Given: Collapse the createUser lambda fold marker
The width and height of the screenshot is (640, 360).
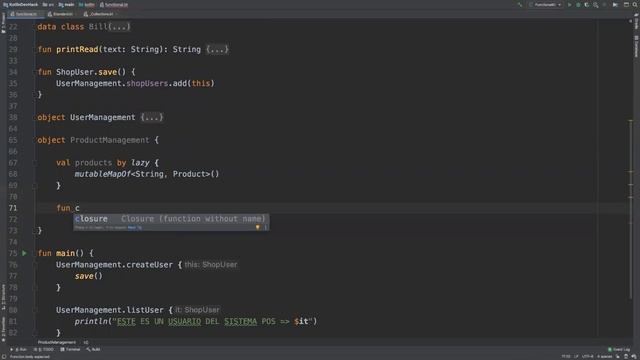Looking at the screenshot, I should tap(35, 265).
